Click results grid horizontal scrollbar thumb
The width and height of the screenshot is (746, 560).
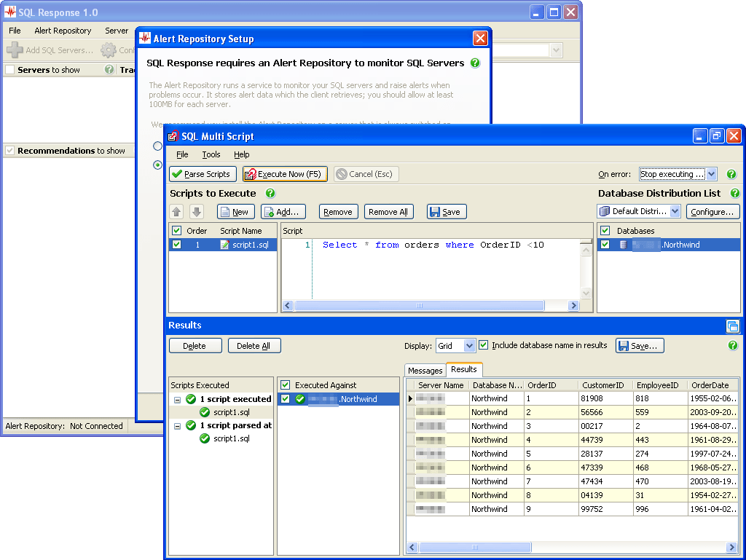475,547
